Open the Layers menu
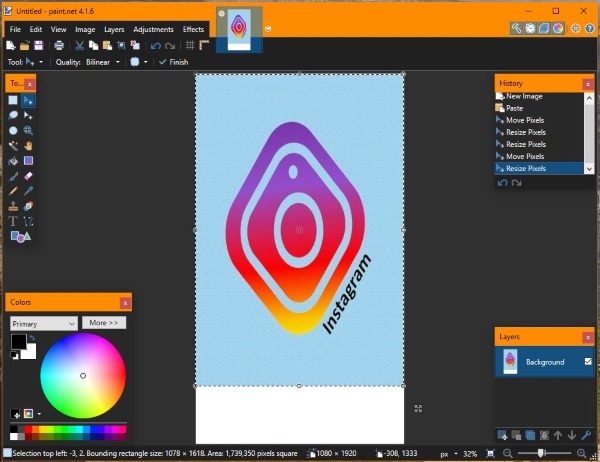This screenshot has height=462, width=600. (x=114, y=29)
